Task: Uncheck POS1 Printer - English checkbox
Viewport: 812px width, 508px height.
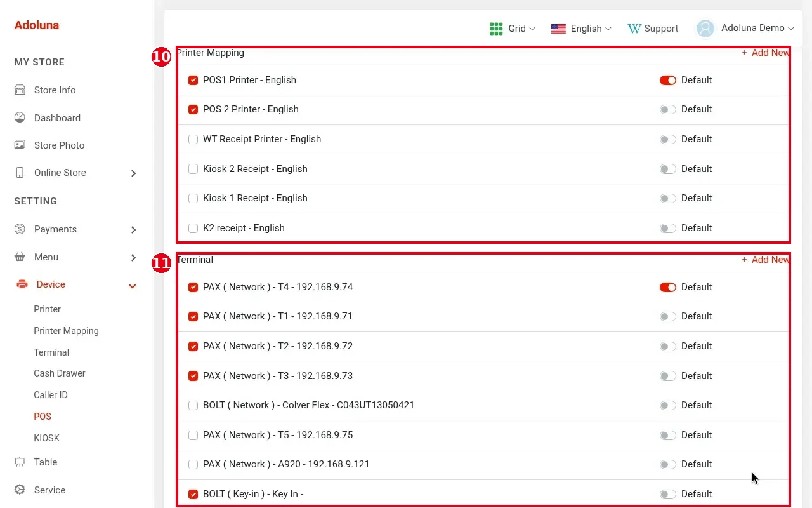Action: click(x=193, y=80)
